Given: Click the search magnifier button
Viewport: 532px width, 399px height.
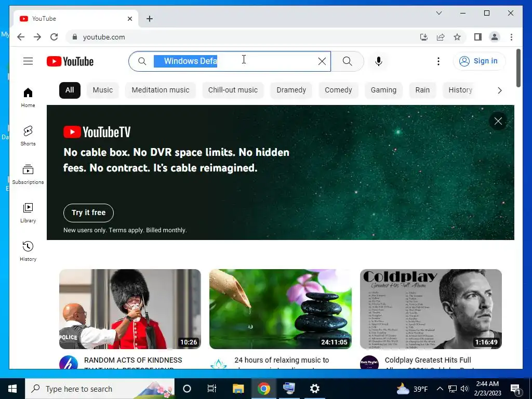Looking at the screenshot, I should pyautogui.click(x=347, y=61).
